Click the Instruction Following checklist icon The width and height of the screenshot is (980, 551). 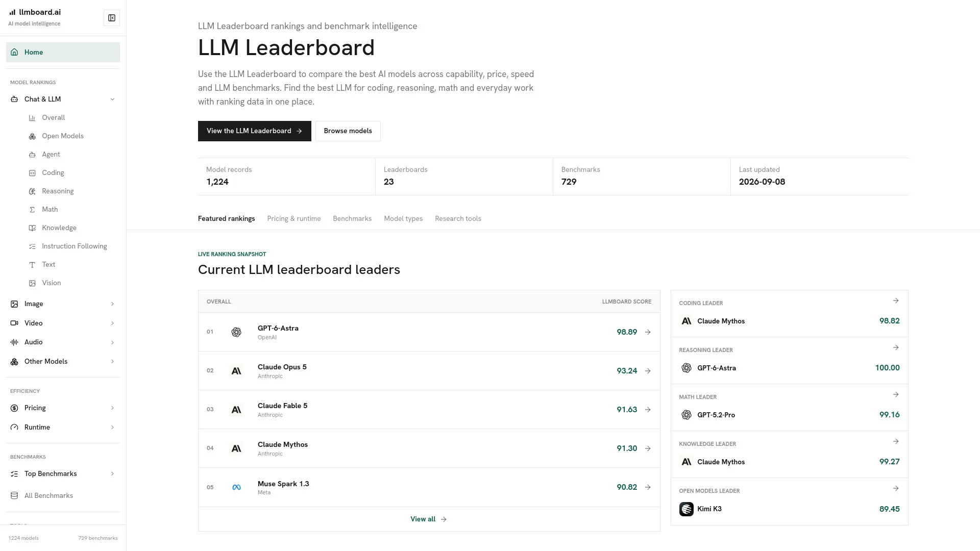(x=32, y=246)
